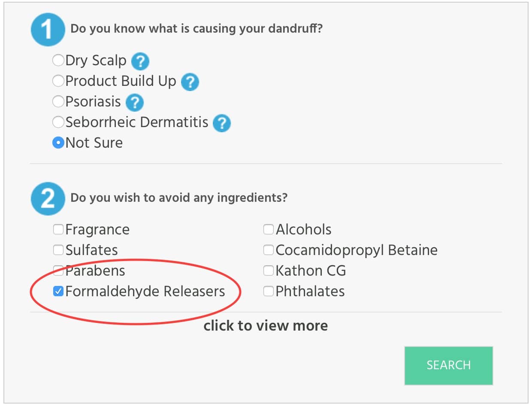Check Kathon CG as an avoided ingredient
Viewport: 532px width, 407px height.
pos(269,270)
